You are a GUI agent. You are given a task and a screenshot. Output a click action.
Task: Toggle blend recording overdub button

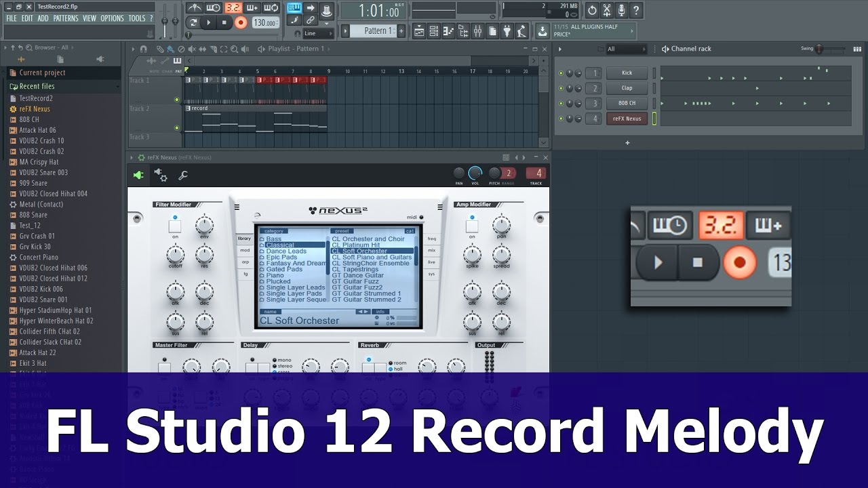coord(252,8)
